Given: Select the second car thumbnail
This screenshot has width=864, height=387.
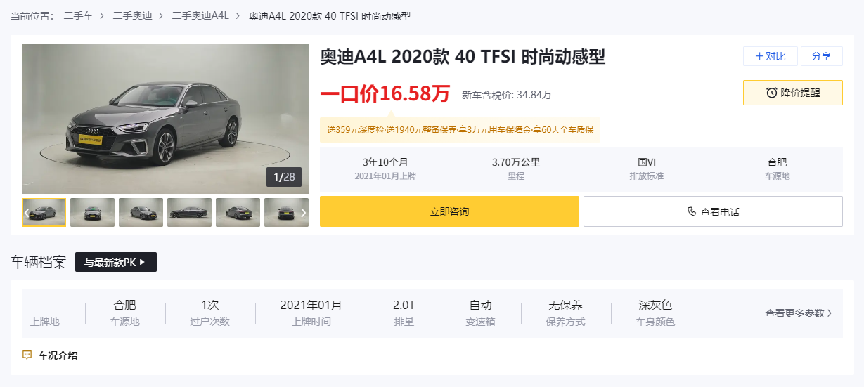Looking at the screenshot, I should pos(93,212).
